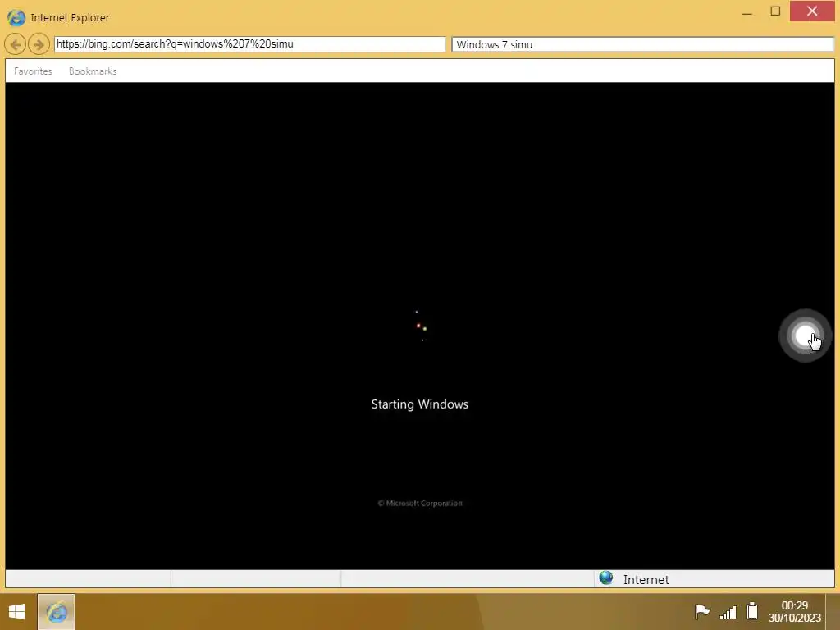
Task: Close the Internet Explorer window
Action: tap(812, 11)
